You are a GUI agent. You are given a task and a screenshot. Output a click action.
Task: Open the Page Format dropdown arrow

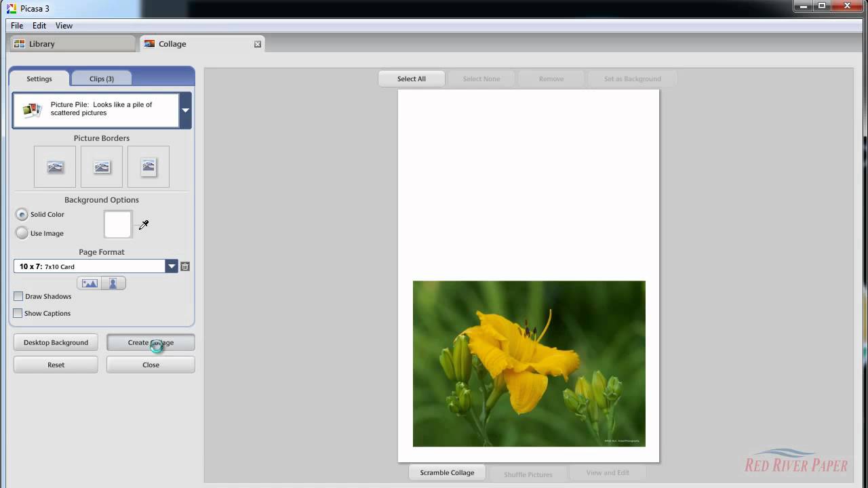(172, 266)
